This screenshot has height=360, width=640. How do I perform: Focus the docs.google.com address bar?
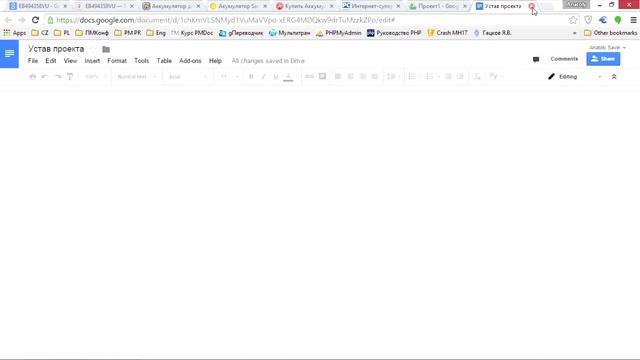click(306, 20)
